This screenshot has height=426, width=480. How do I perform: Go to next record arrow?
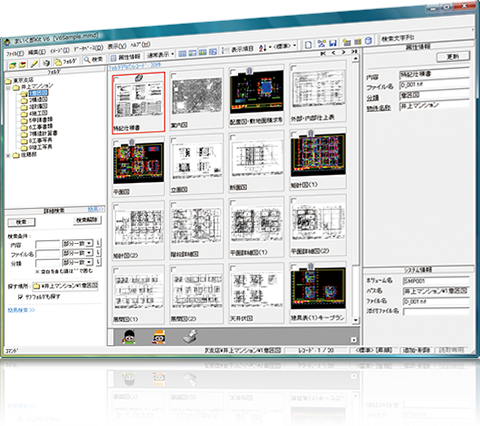(343, 52)
